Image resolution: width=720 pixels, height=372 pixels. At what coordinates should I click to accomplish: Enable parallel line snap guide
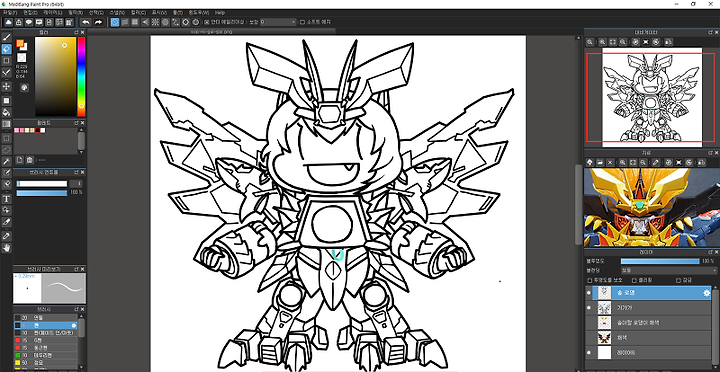(x=125, y=22)
